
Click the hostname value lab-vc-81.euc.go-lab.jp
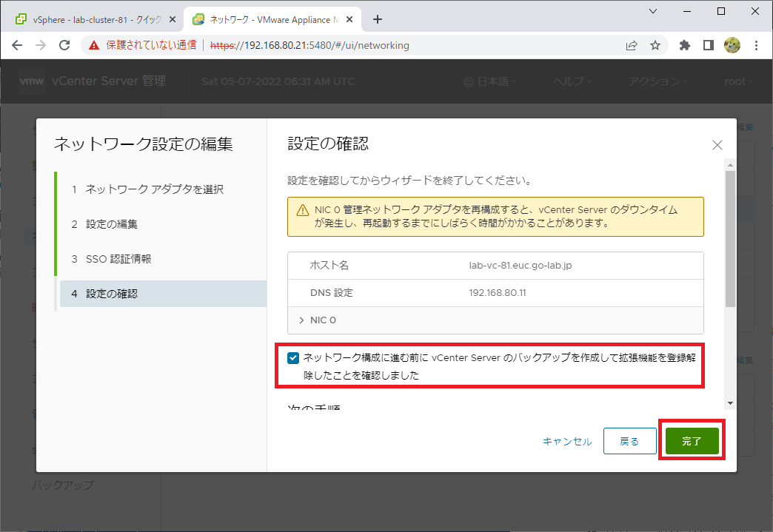(x=521, y=266)
